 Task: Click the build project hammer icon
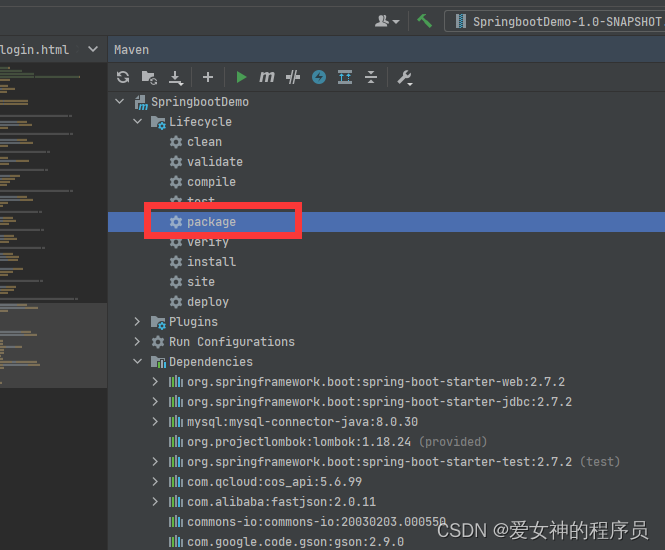coord(424,21)
